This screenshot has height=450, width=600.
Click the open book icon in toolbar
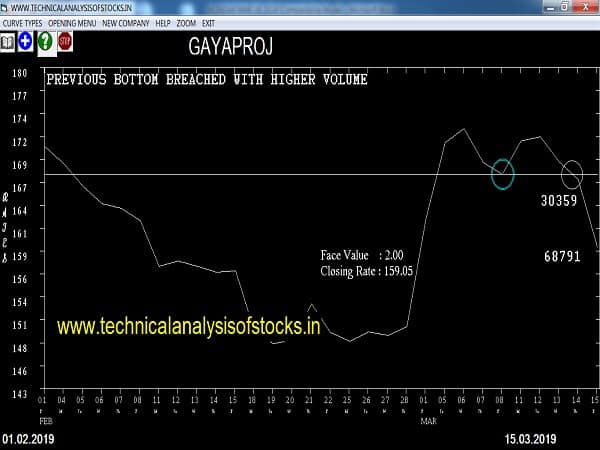coord(8,41)
